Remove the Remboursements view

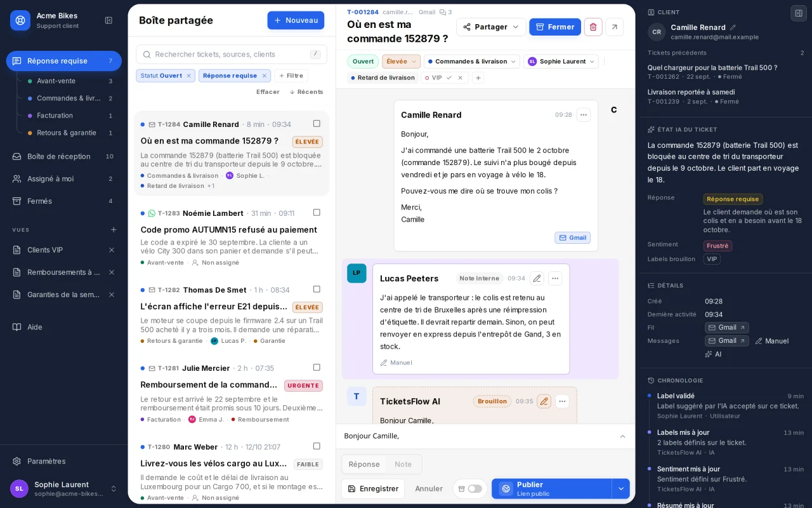112,272
